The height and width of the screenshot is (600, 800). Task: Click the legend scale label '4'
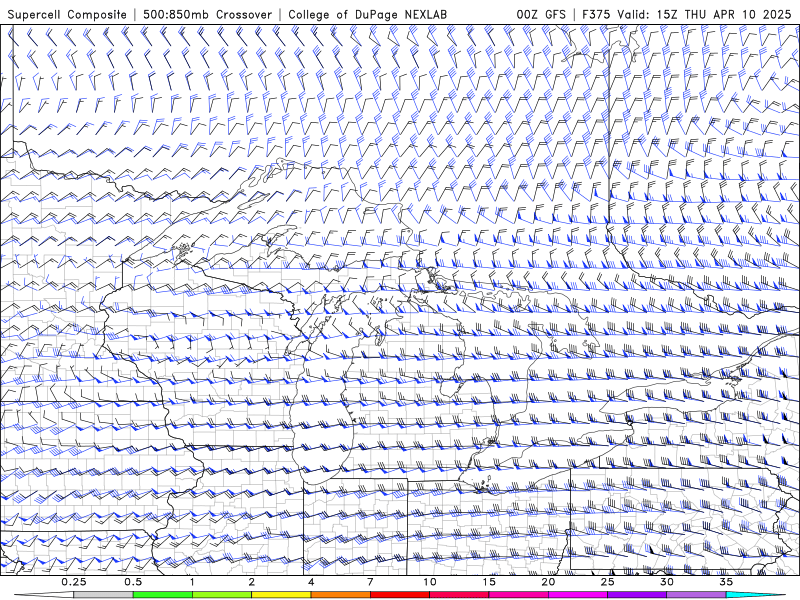pyautogui.click(x=311, y=582)
